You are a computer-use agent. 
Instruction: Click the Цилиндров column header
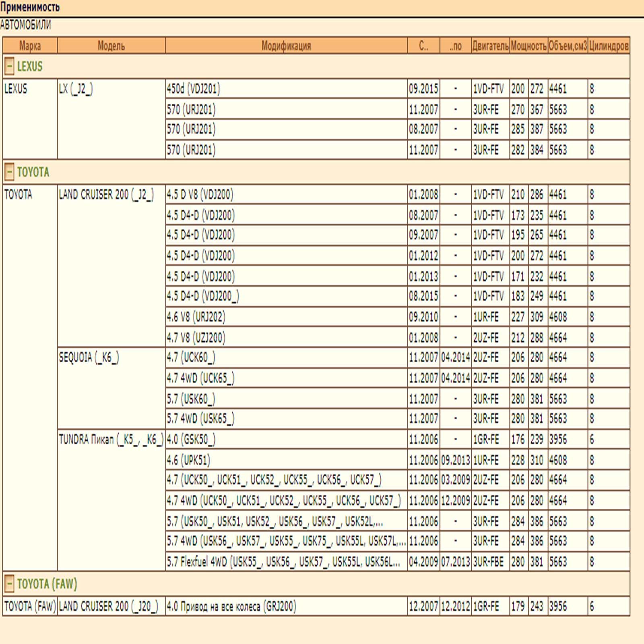609,45
